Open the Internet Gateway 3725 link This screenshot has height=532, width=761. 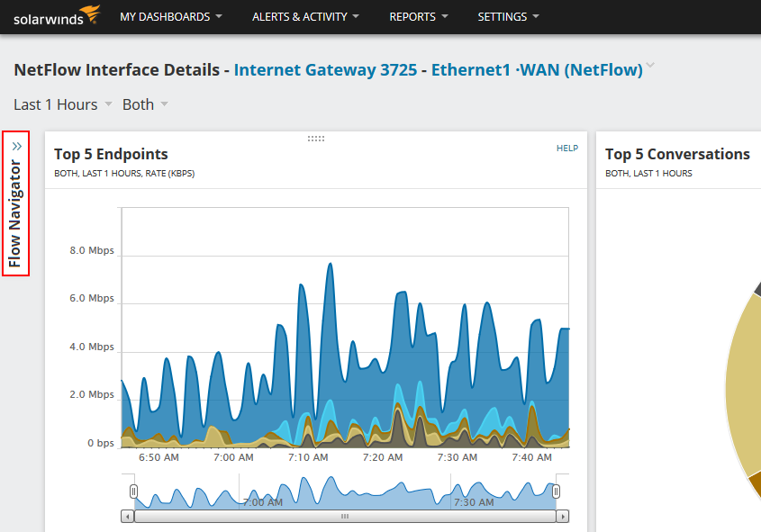coord(325,69)
